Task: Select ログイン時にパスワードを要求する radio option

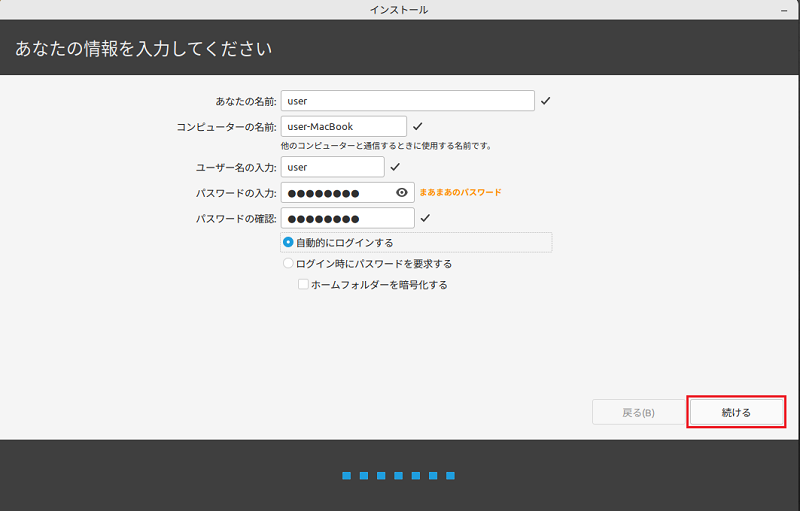Action: point(288,264)
